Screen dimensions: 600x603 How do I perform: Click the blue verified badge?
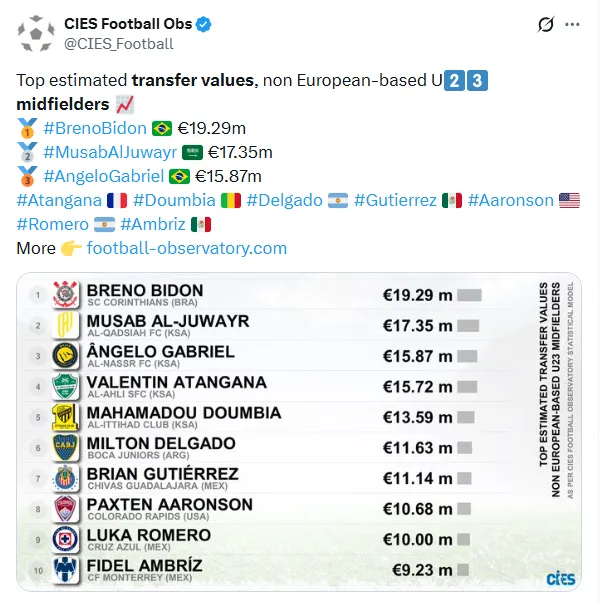pos(200,24)
